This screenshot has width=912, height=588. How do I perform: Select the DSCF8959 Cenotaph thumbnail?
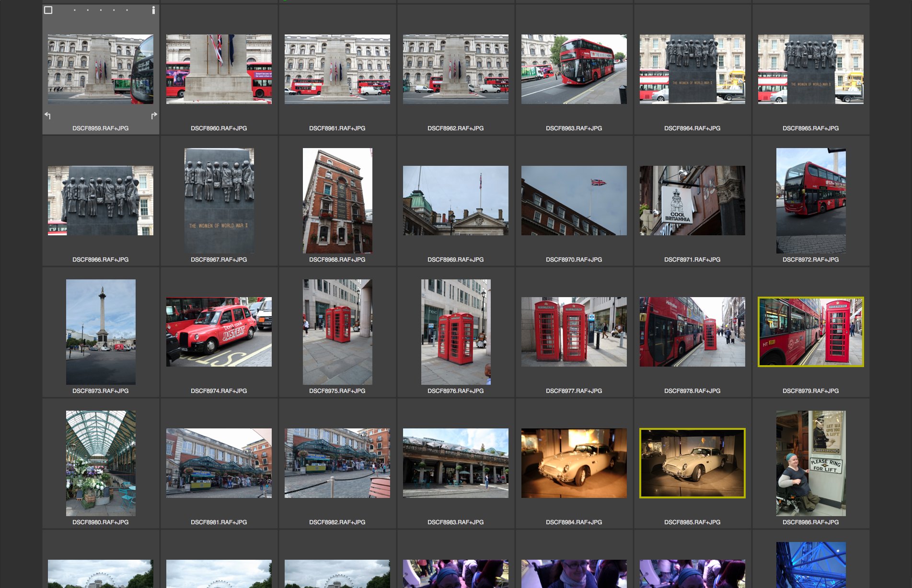pos(101,69)
